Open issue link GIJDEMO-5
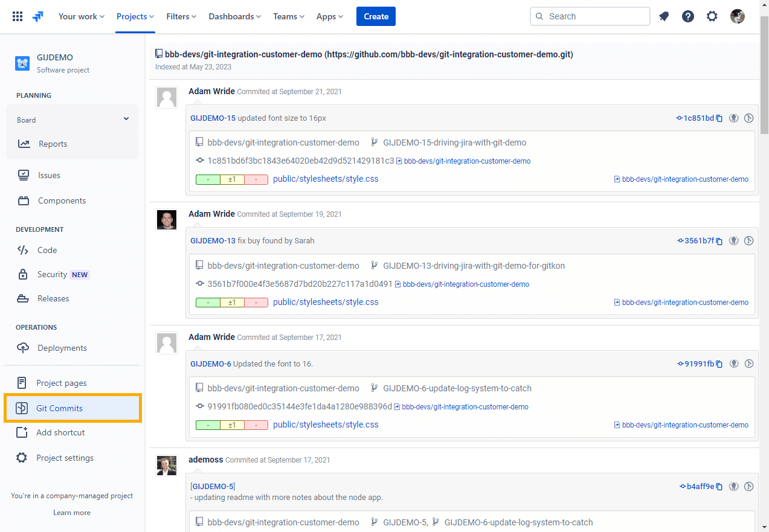This screenshot has height=532, width=769. (x=213, y=487)
